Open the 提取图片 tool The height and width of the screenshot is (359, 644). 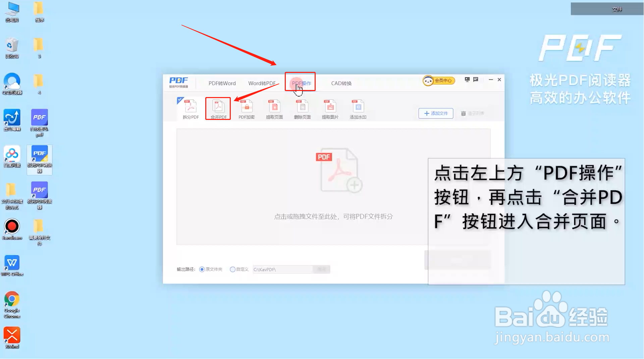pyautogui.click(x=330, y=109)
